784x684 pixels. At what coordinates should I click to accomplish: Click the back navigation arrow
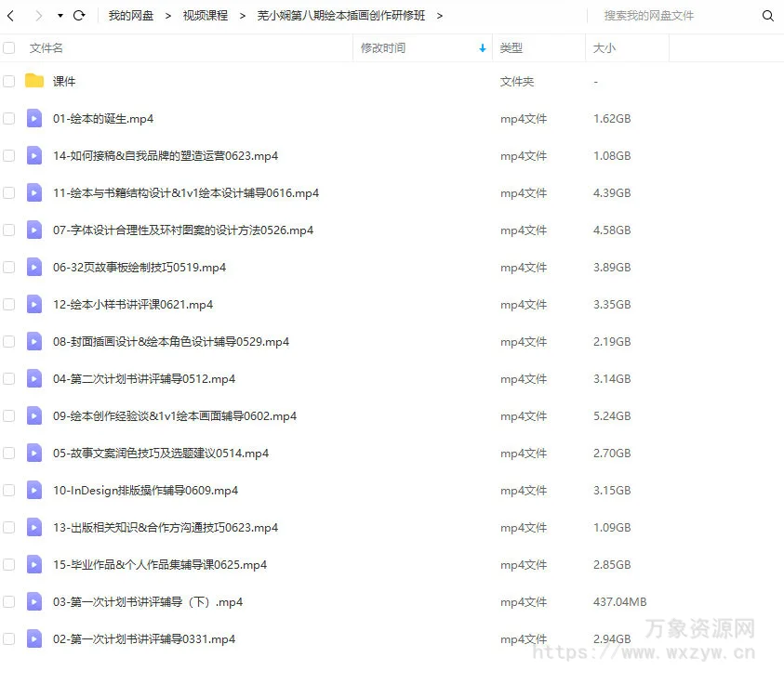(13, 16)
